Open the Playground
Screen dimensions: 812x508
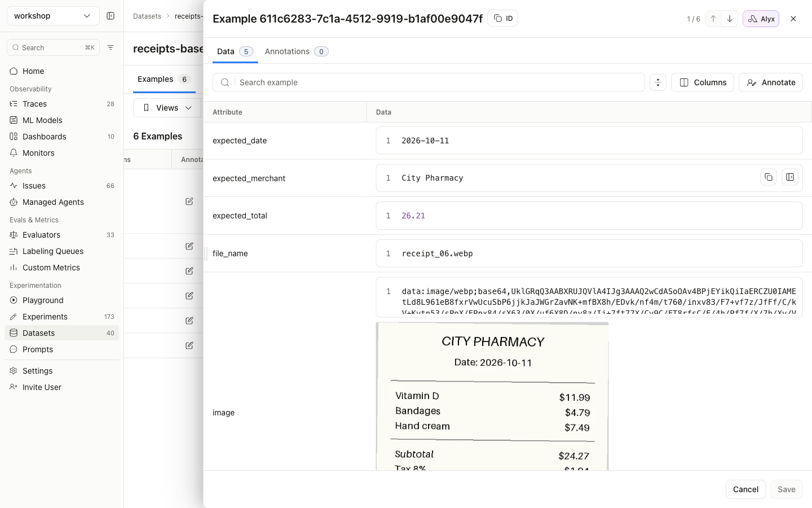click(x=62, y=300)
